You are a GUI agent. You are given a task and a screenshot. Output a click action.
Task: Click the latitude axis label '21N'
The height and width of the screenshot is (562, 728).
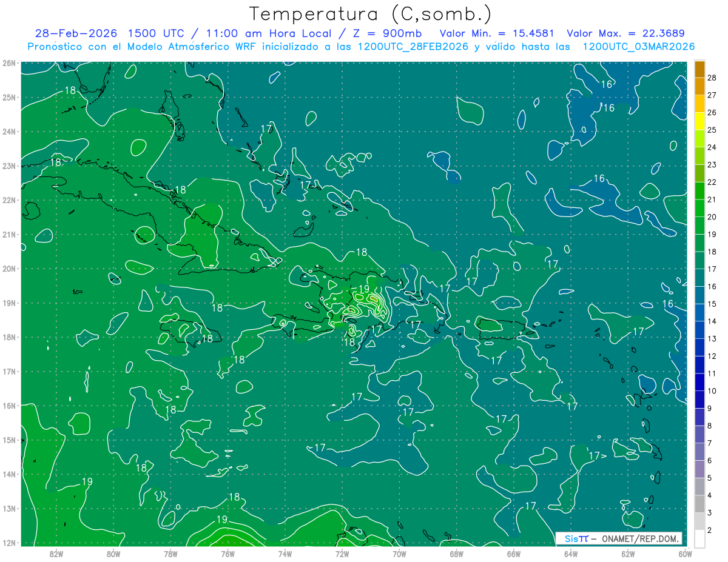coord(9,234)
